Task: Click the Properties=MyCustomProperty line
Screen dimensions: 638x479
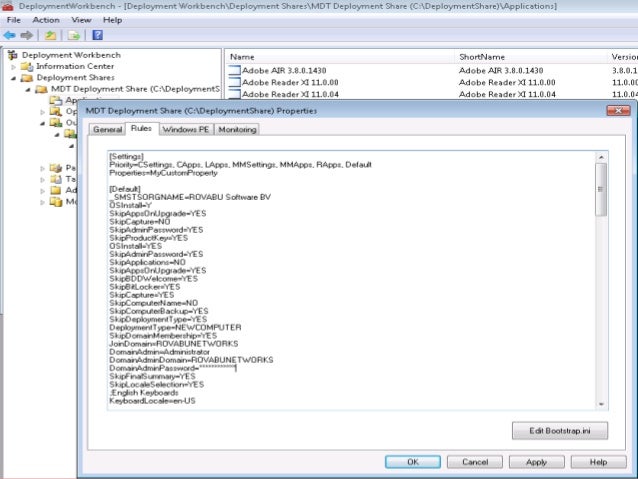Action: [163, 173]
